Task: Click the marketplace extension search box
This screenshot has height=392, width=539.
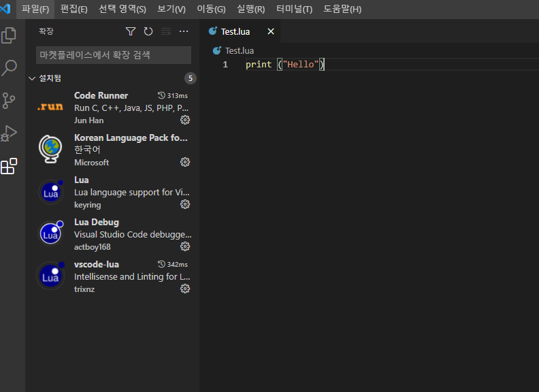Action: (x=114, y=55)
